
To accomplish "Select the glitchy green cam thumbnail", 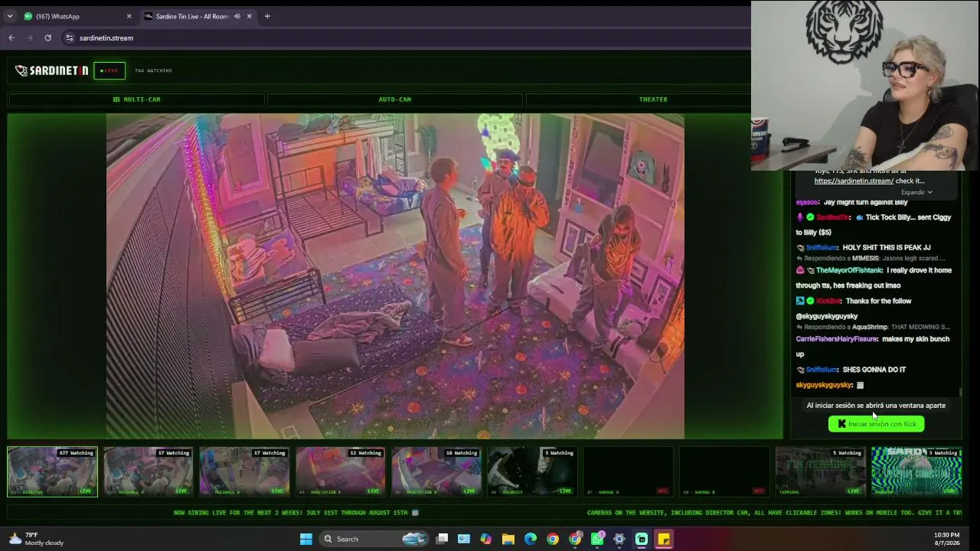I will [x=916, y=471].
